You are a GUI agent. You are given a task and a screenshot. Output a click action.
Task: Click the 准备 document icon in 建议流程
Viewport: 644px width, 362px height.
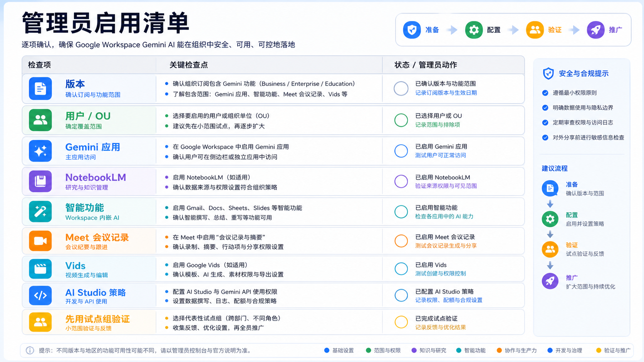point(550,188)
